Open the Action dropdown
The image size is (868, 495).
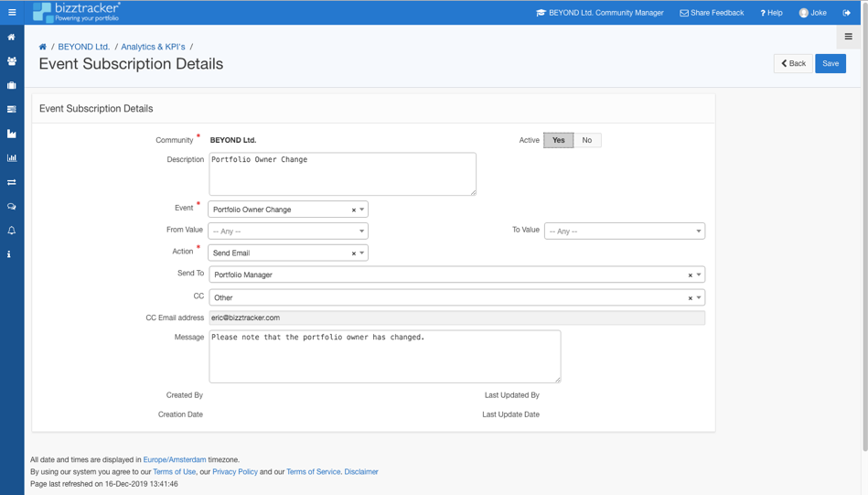coord(288,253)
